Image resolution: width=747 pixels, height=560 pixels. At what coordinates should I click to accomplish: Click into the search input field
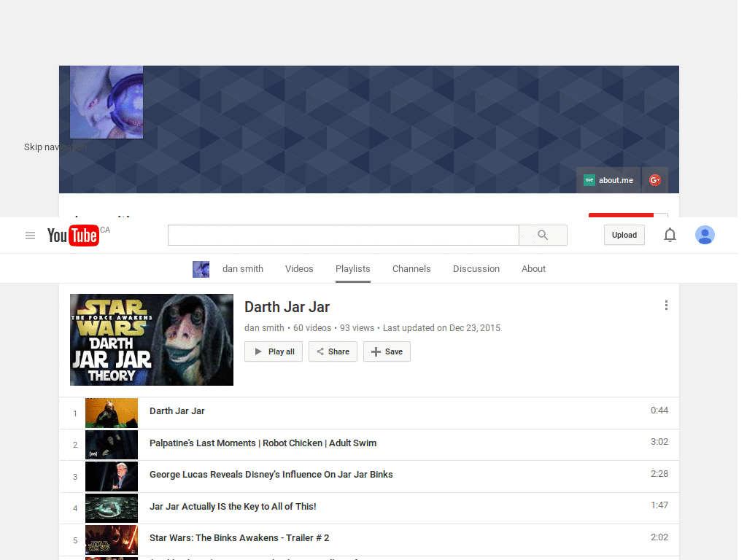pos(343,236)
